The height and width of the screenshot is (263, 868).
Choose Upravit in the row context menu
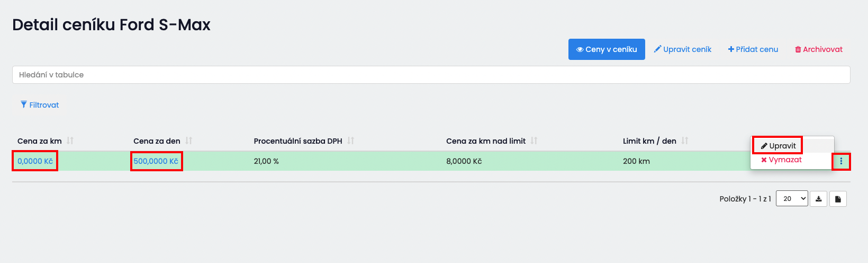pos(777,145)
